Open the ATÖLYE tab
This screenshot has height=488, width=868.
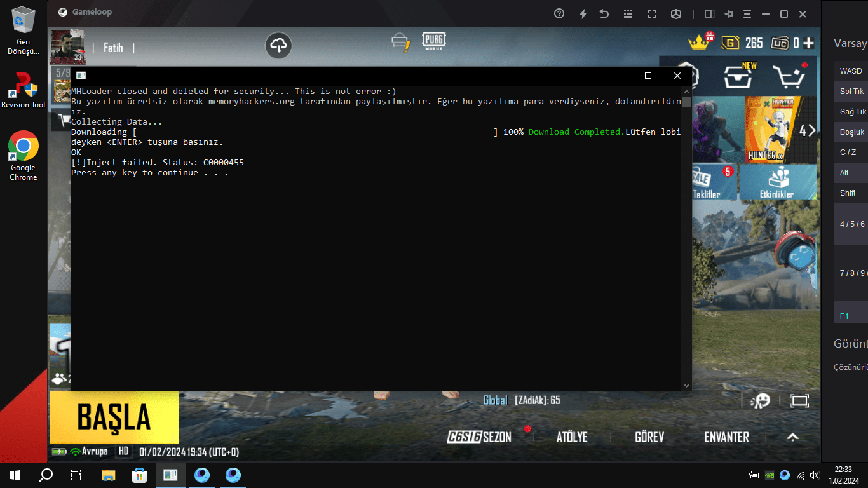click(x=572, y=437)
